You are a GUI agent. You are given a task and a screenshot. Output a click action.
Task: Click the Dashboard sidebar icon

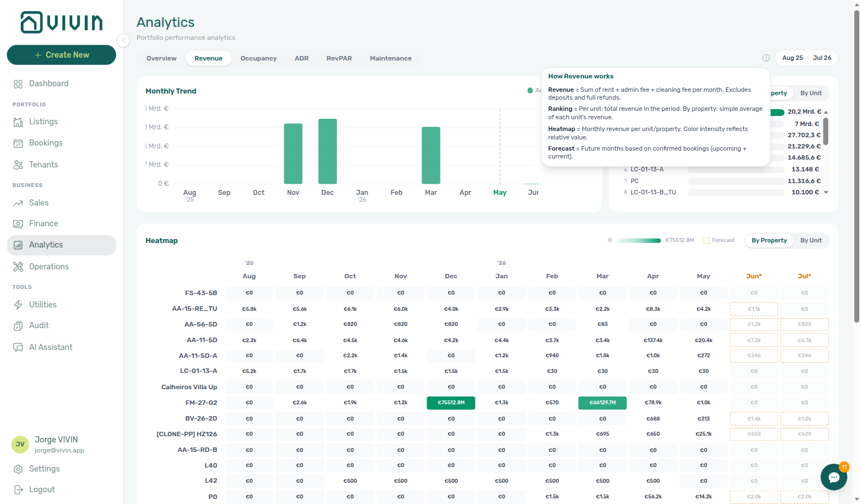click(x=18, y=84)
